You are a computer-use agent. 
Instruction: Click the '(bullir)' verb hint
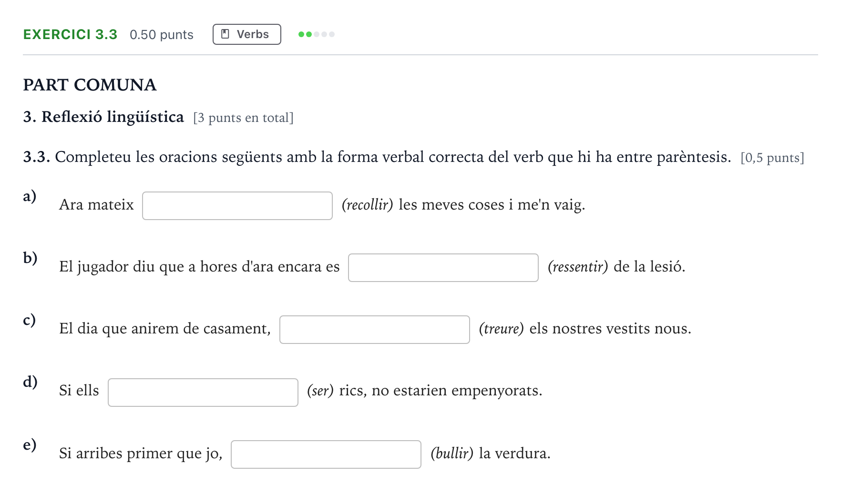pos(452,454)
